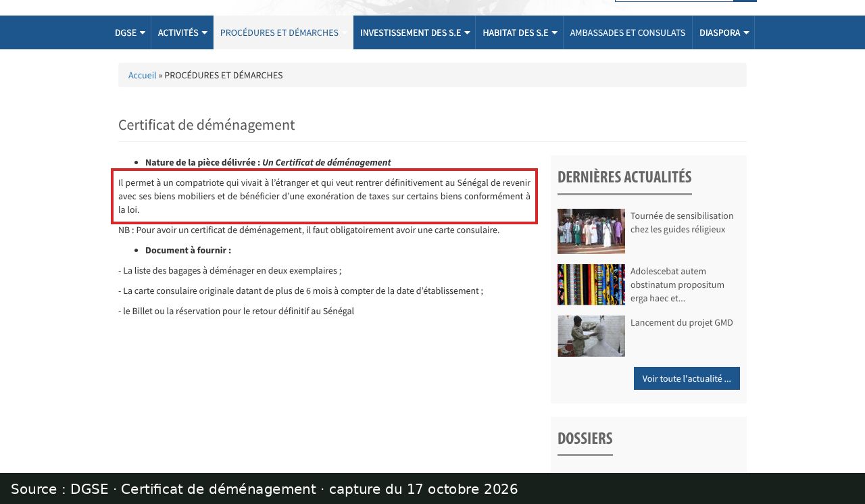865x504 pixels.
Task: Expand the DIASPORA dropdown arrow
Action: [x=746, y=32]
